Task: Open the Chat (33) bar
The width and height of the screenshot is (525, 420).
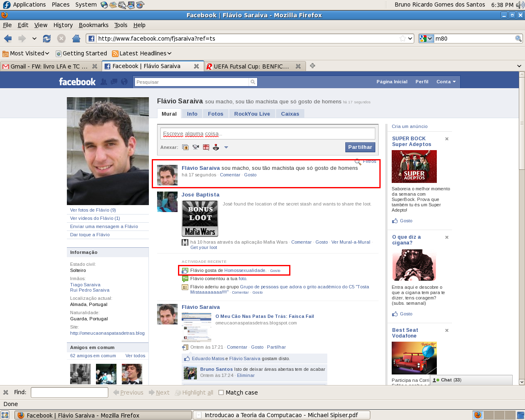Action: tap(471, 380)
